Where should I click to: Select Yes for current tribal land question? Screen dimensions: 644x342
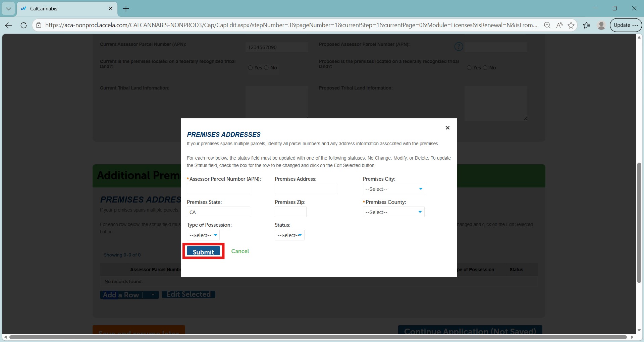[250, 68]
